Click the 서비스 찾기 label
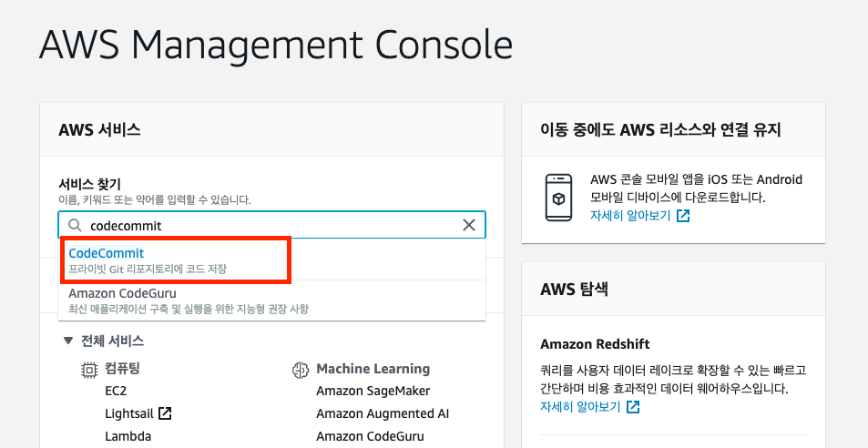 [x=89, y=184]
